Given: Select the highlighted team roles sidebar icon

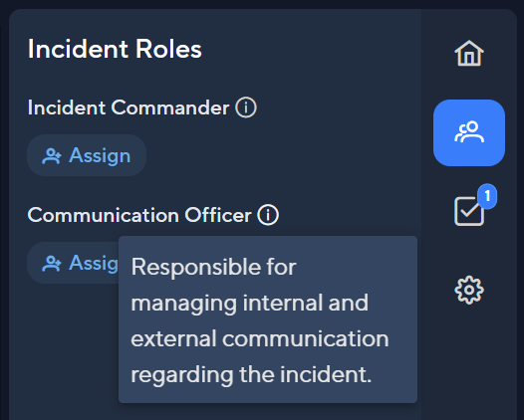Looking at the screenshot, I should 469,132.
